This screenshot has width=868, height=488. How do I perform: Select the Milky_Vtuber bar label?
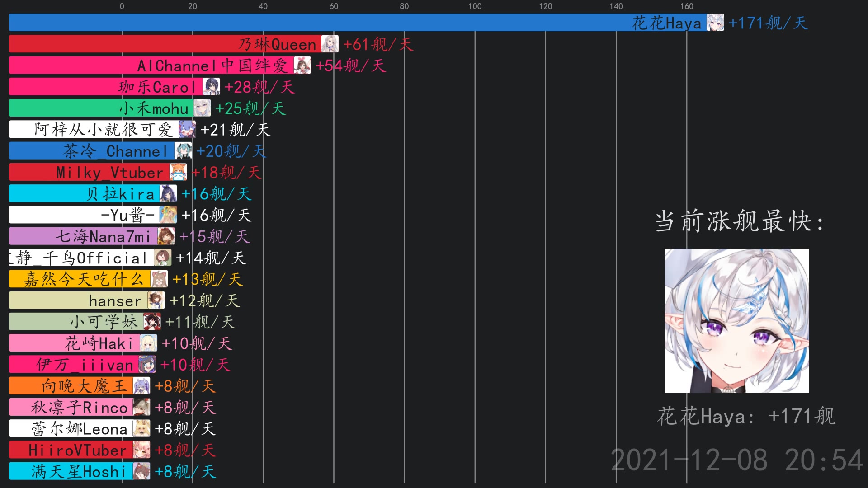coord(110,173)
